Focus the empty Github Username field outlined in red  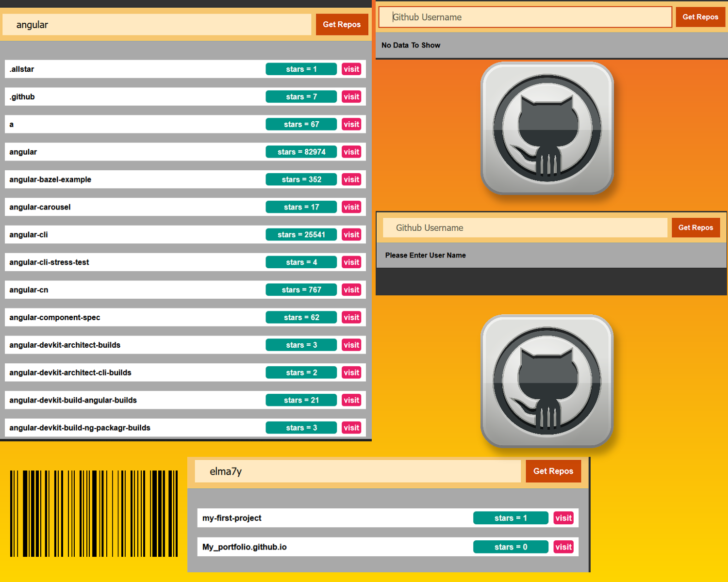[525, 17]
